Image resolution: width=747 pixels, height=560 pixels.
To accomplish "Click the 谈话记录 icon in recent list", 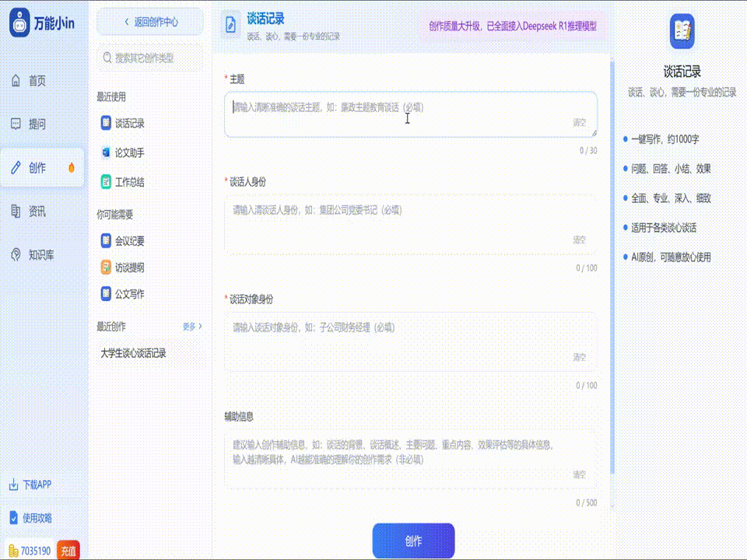I will 106,123.
